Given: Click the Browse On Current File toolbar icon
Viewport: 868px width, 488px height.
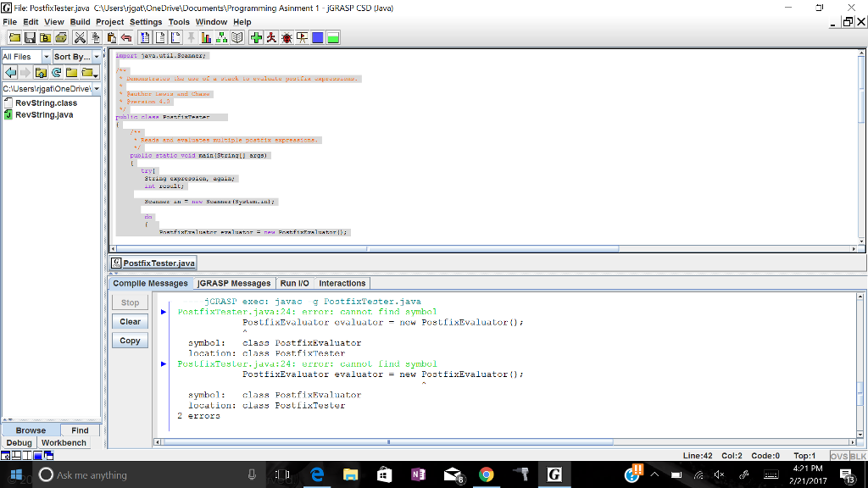Looking at the screenshot, I should tap(46, 37).
